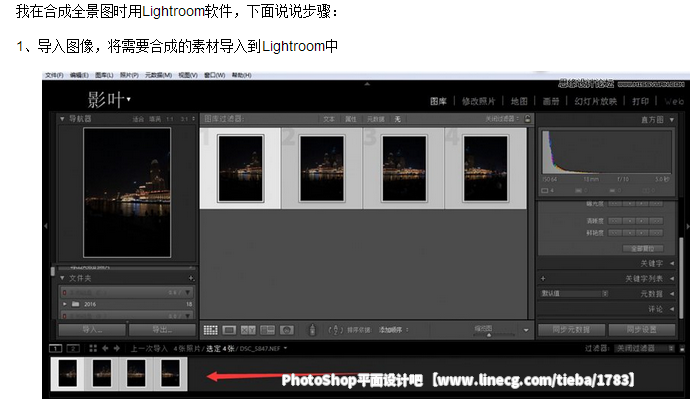The height and width of the screenshot is (399, 690).
Task: Switch to 画册 Book module
Action: [551, 102]
